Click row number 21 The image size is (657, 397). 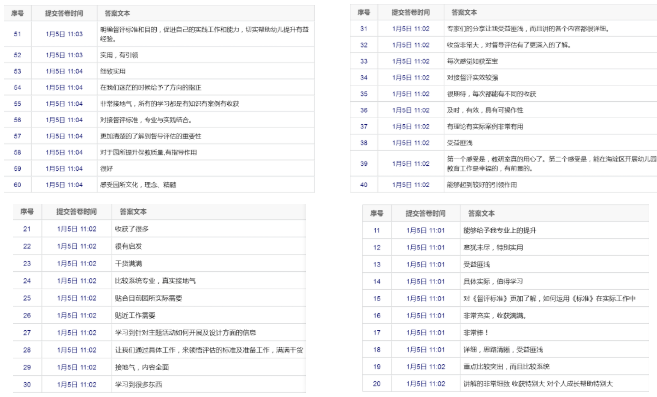click(x=27, y=229)
